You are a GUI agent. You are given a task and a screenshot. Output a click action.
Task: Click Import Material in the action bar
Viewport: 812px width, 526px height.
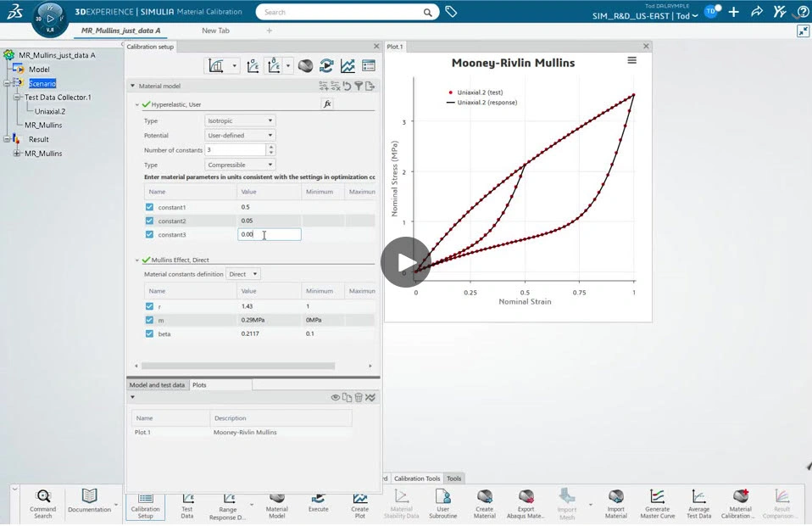pyautogui.click(x=615, y=504)
